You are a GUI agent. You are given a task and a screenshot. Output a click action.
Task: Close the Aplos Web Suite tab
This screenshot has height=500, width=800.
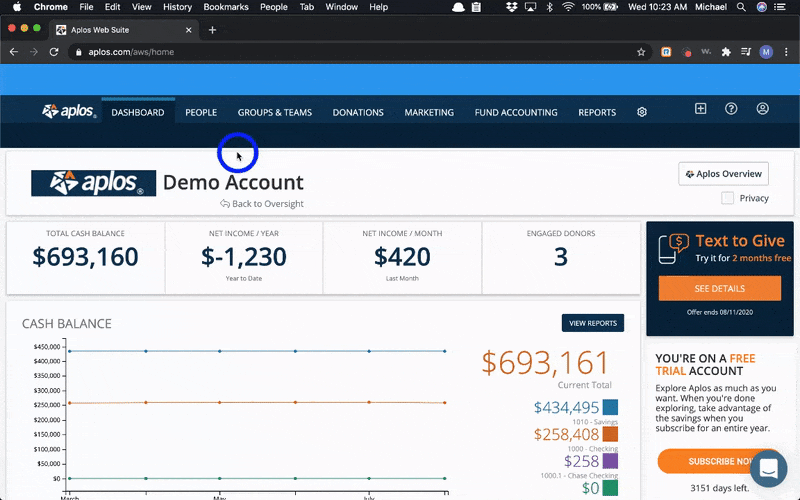188,30
